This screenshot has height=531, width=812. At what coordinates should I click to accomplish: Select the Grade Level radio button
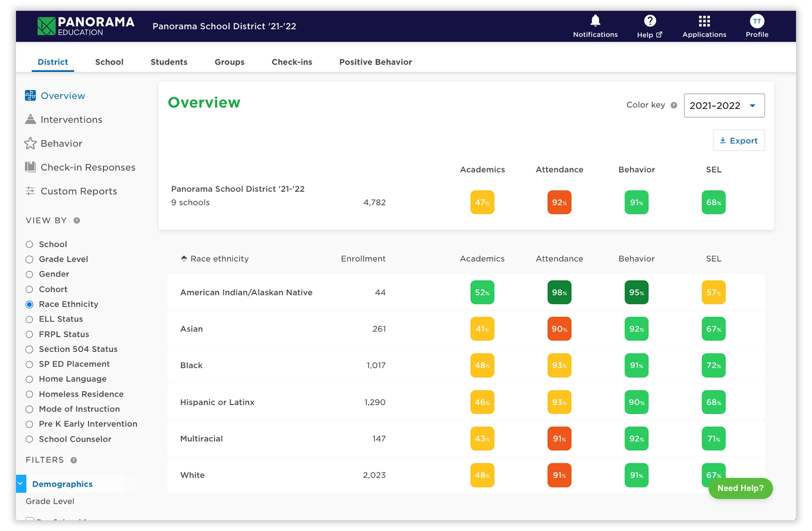click(x=30, y=259)
